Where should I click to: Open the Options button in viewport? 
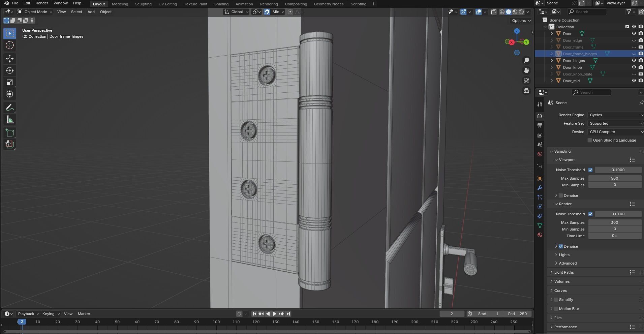[521, 21]
